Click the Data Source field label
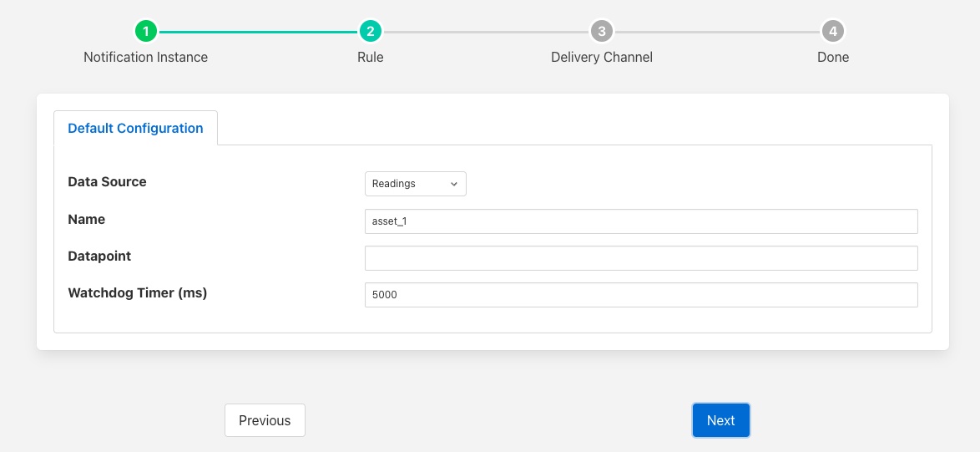980x452 pixels. coord(107,182)
